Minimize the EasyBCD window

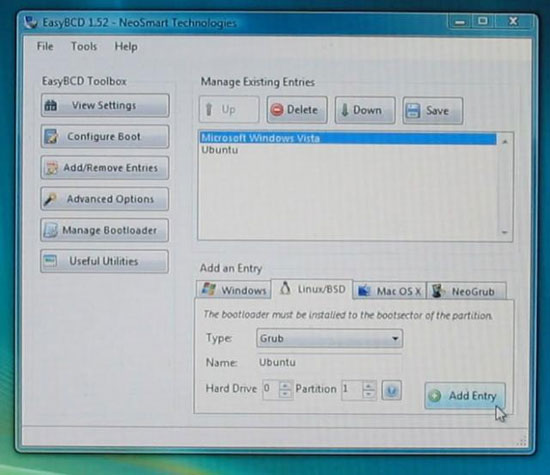pos(460,22)
